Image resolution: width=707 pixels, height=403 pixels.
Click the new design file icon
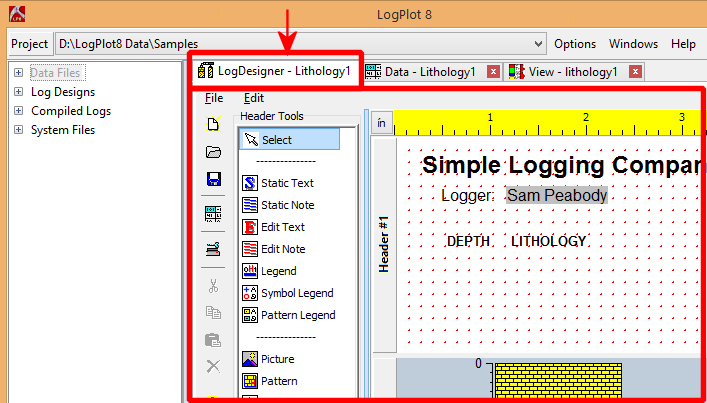point(213,125)
